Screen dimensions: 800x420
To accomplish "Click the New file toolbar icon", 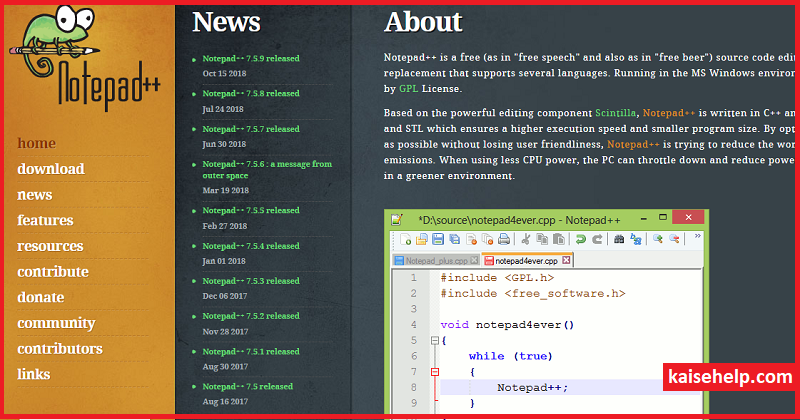I will [406, 239].
